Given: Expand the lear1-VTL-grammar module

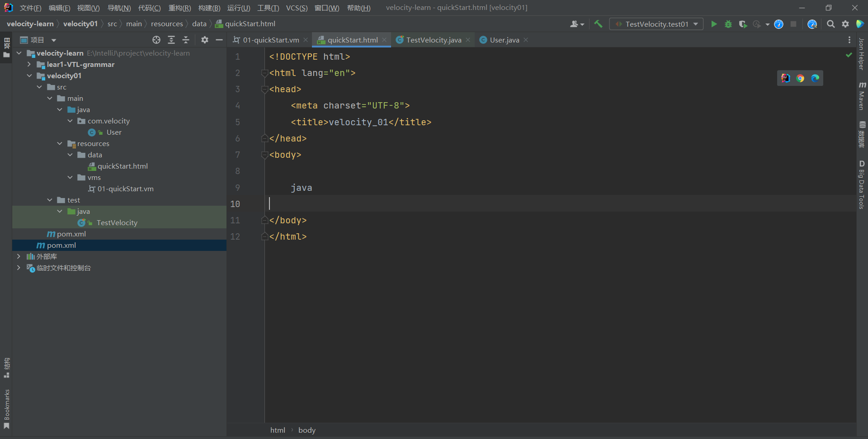Looking at the screenshot, I should (29, 64).
